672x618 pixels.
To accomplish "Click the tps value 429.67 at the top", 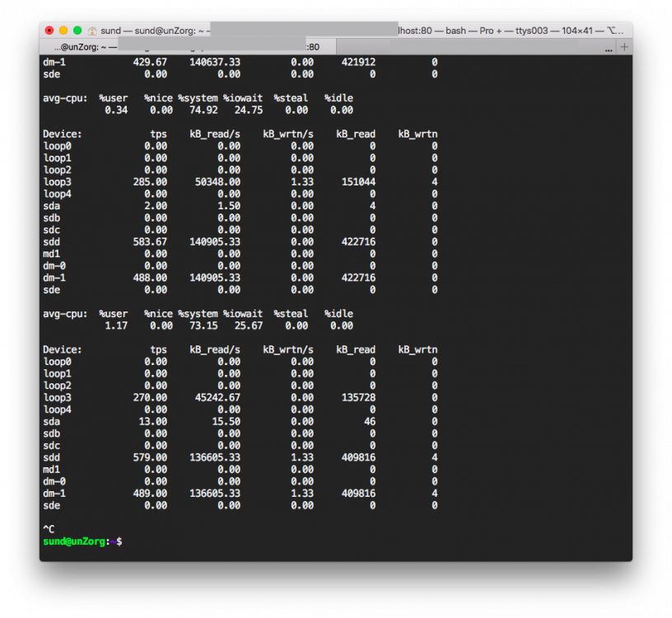I will tap(150, 62).
